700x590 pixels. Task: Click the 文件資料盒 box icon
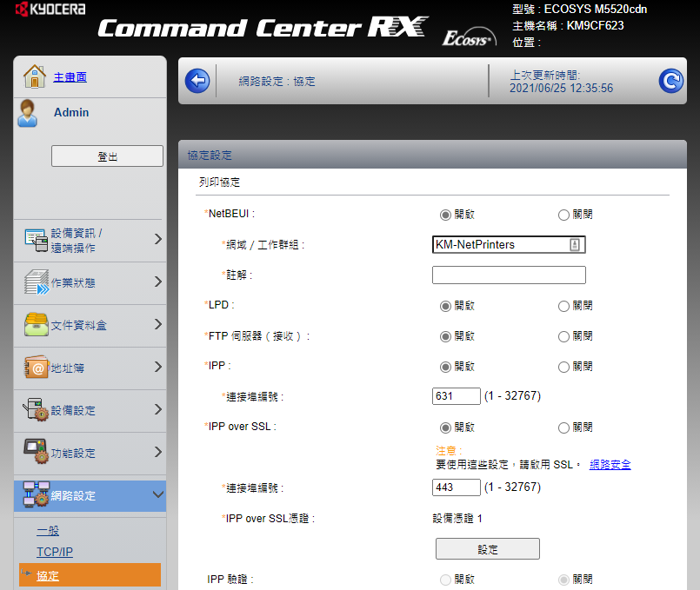[x=35, y=325]
